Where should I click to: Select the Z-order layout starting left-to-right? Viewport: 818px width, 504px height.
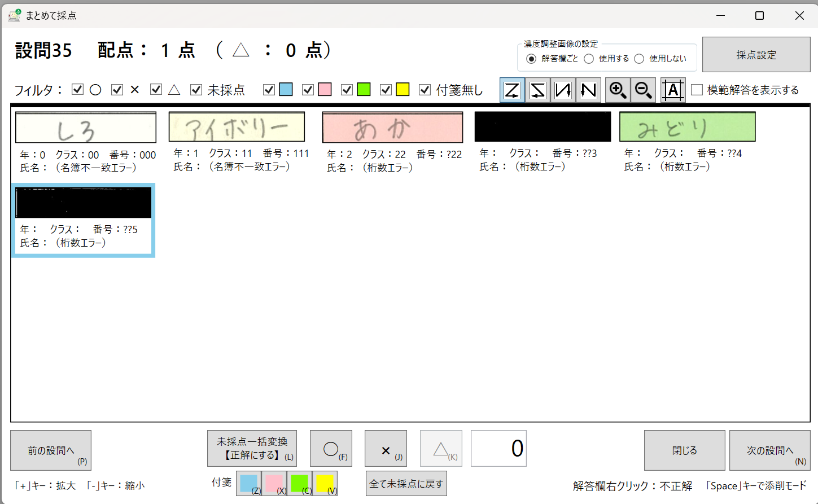point(512,90)
